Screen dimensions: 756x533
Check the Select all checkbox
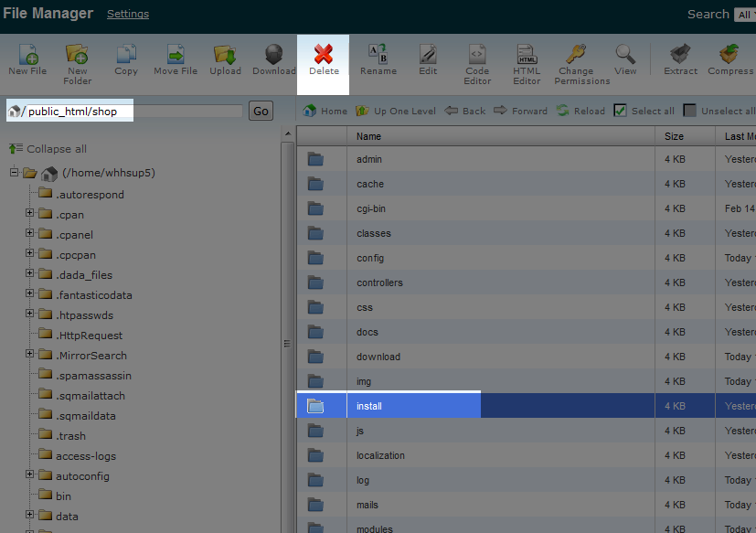point(621,111)
